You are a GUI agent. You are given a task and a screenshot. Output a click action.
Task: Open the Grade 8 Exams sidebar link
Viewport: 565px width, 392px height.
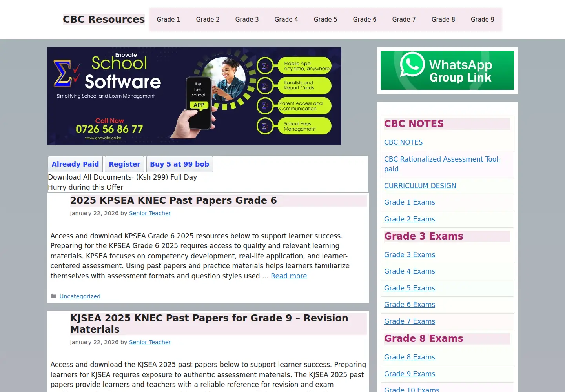click(410, 357)
